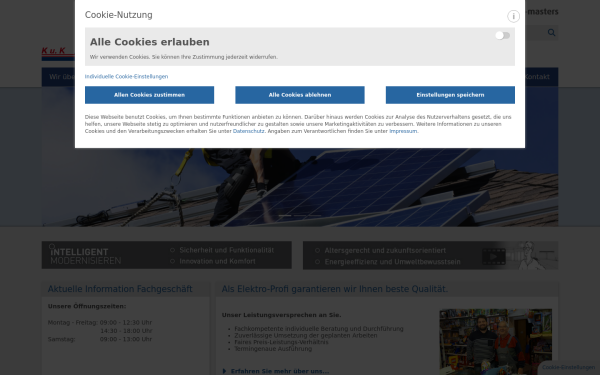Play the video in Altersgerecht banner

(494, 256)
